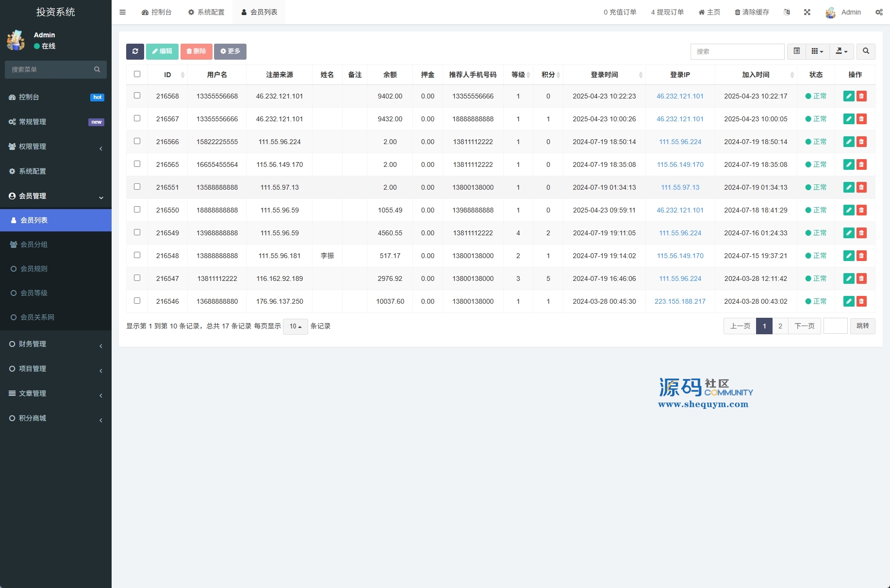
Task: Click the 下一页 pagination button
Action: (x=804, y=326)
